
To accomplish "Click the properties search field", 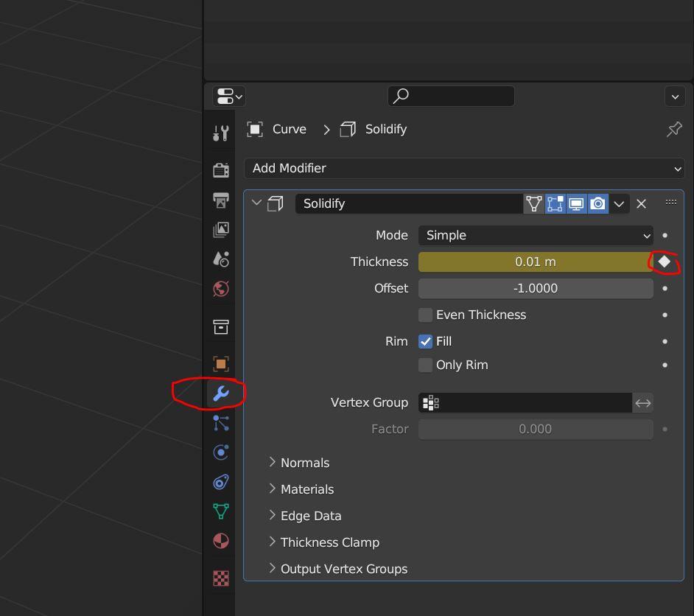I will [451, 96].
